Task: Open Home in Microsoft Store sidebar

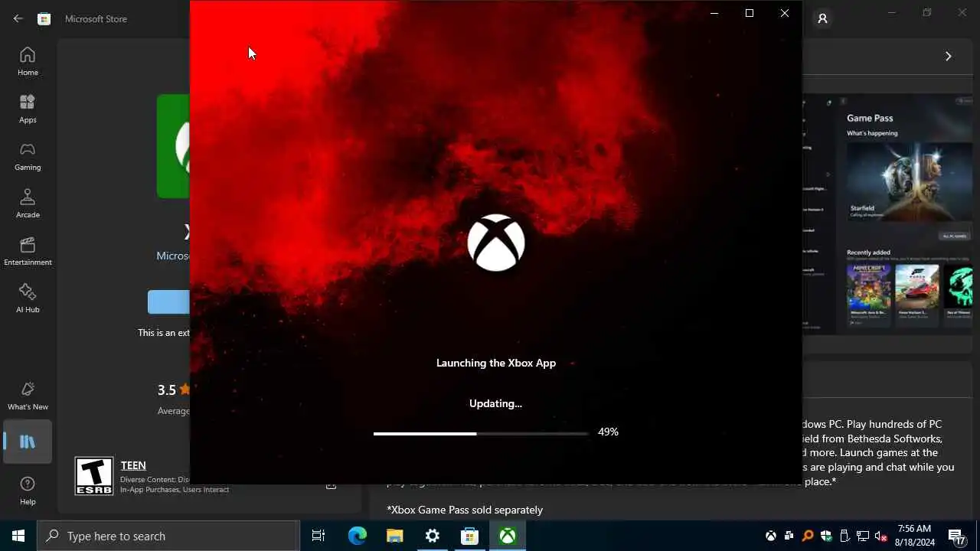Action: 28,61
